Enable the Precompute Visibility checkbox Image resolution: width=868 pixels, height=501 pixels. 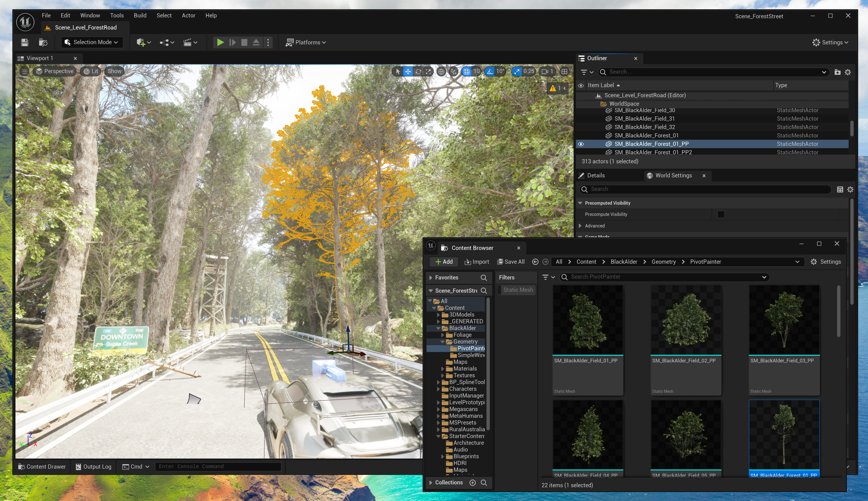coord(721,214)
